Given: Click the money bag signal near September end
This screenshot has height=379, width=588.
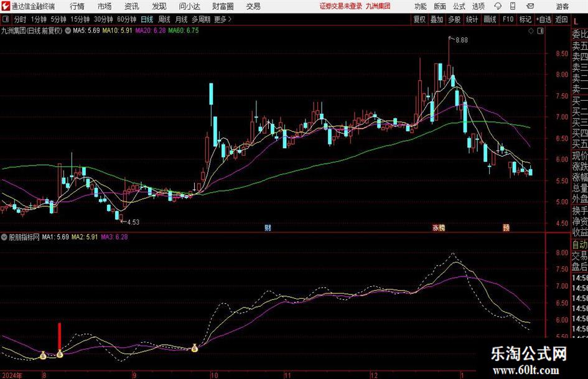Looking at the screenshot, I should point(195,348).
